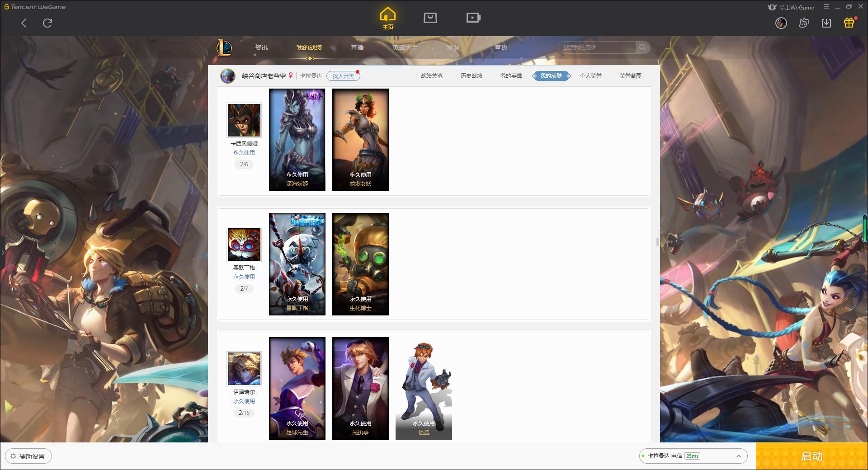Open the 历史战绩 sub-tab
Image resolution: width=868 pixels, height=470 pixels.
[x=472, y=76]
